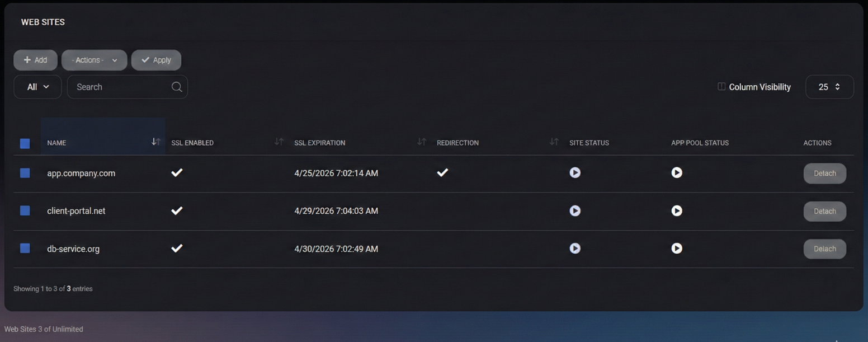This screenshot has width=868, height=342.
Task: Click app pool status icon for app.company.com
Action: pyautogui.click(x=677, y=173)
